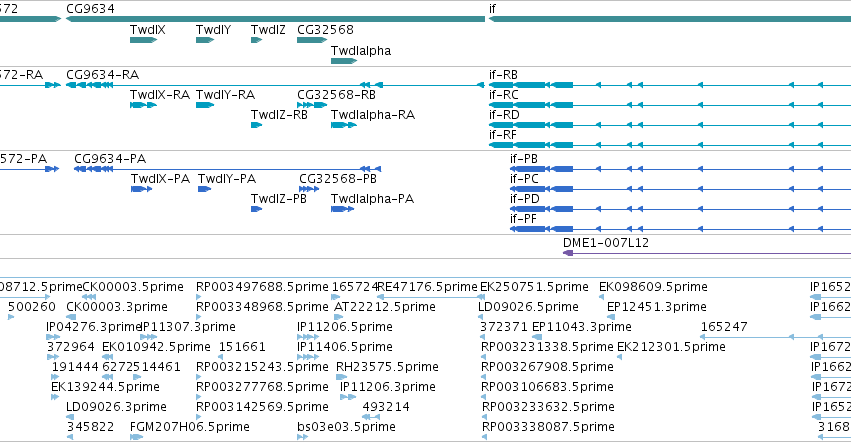Click the if-PC protein label
This screenshot has width=851, height=442.
click(x=524, y=179)
